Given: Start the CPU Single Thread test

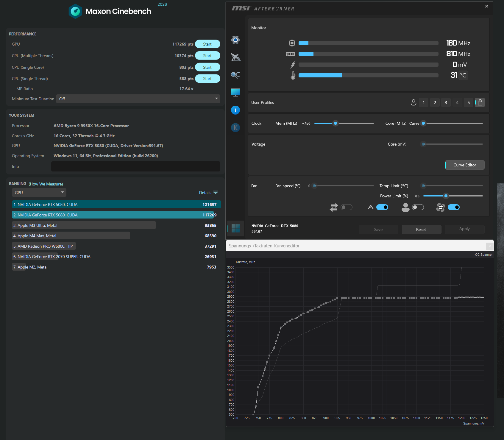Looking at the screenshot, I should pyautogui.click(x=207, y=79).
